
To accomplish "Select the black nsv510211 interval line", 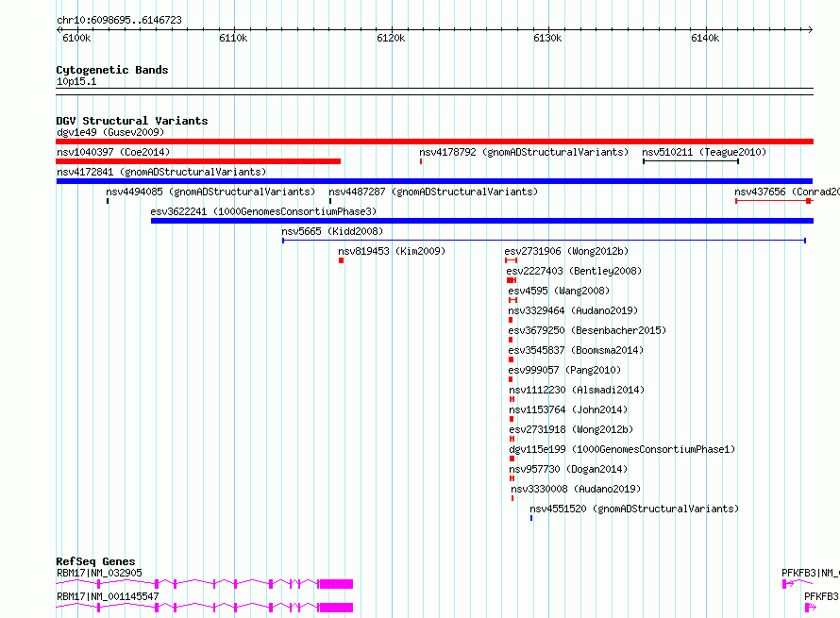I will tap(691, 161).
